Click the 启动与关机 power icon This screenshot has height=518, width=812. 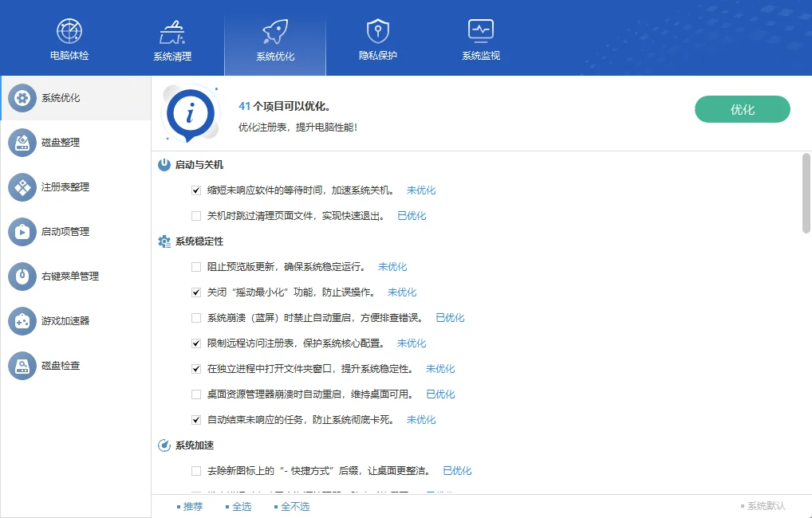164,164
